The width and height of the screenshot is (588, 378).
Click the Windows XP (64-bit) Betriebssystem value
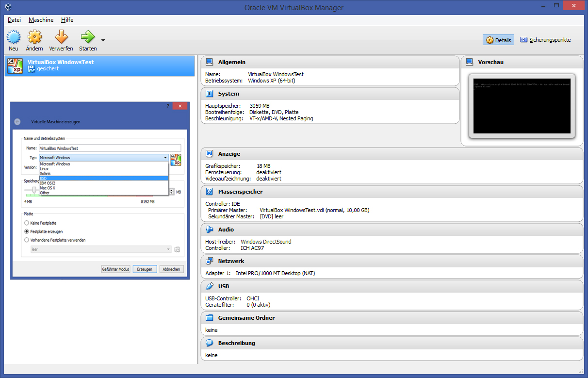click(272, 81)
